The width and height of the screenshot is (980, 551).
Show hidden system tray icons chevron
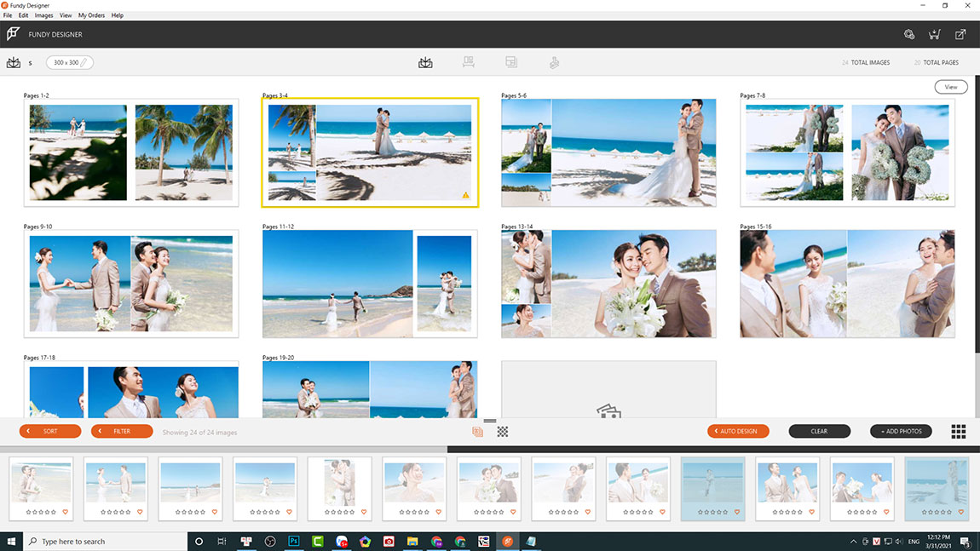pyautogui.click(x=853, y=542)
